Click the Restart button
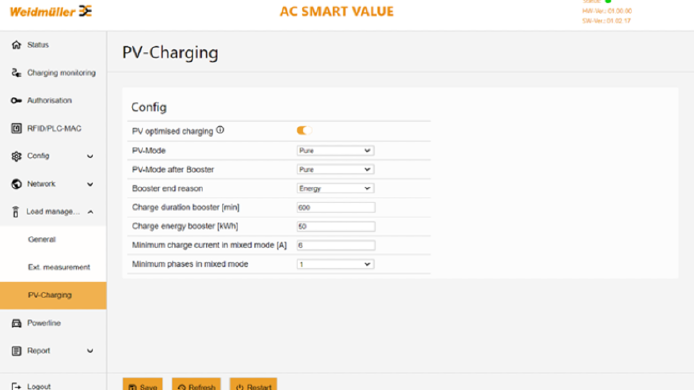This screenshot has width=694, height=390. 253,385
